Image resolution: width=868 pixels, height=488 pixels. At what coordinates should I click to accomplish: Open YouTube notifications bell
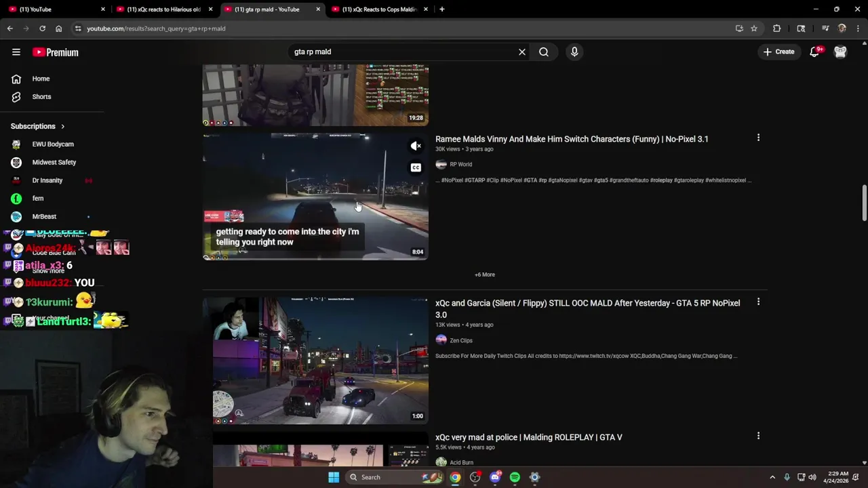[815, 52]
